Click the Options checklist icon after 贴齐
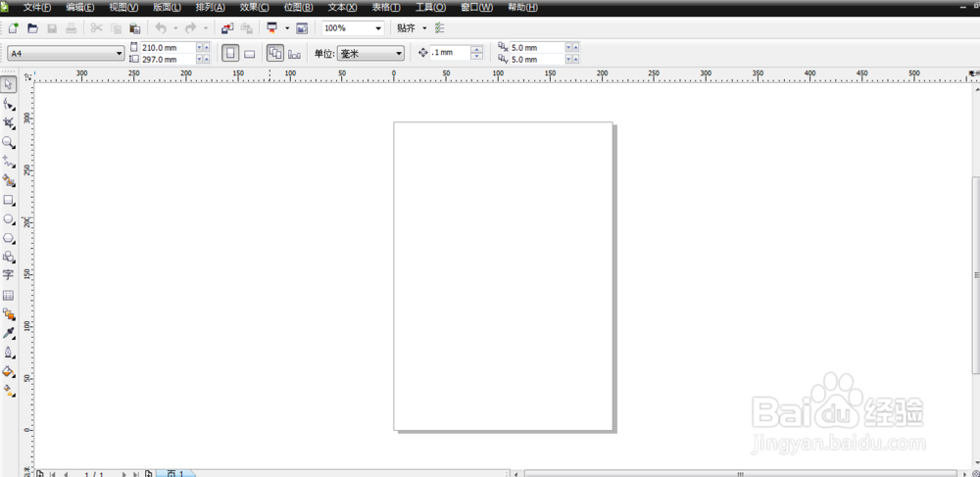Screen dimensions: 980x477 tap(439, 28)
